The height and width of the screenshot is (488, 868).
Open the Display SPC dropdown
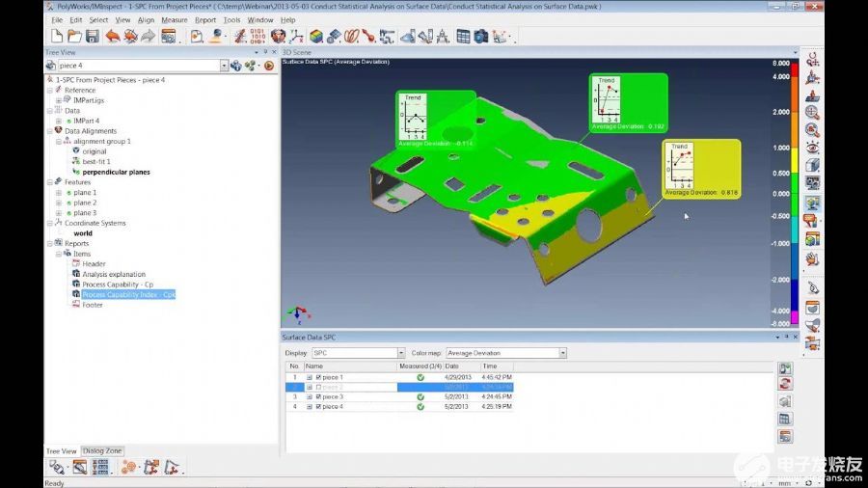401,353
